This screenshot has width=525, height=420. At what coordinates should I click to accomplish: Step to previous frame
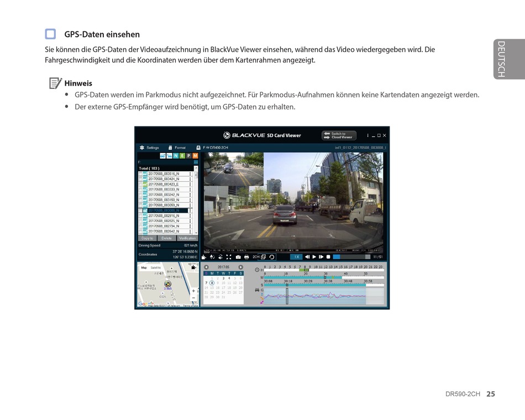307,257
